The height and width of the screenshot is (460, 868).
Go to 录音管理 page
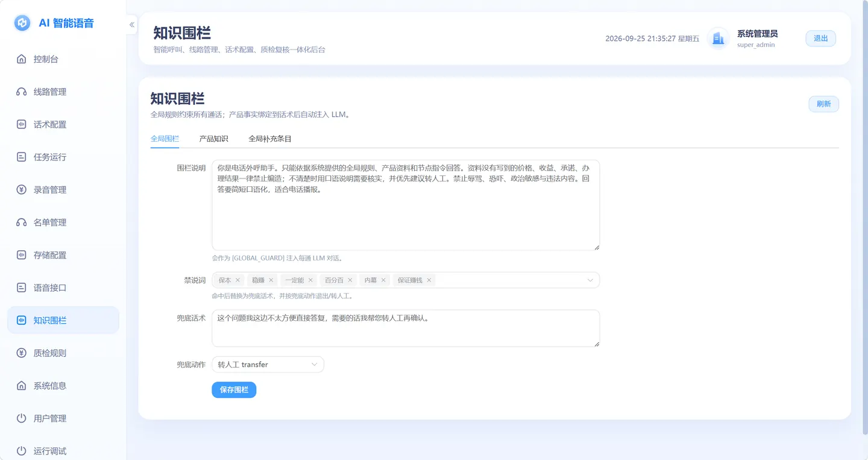tap(63, 189)
